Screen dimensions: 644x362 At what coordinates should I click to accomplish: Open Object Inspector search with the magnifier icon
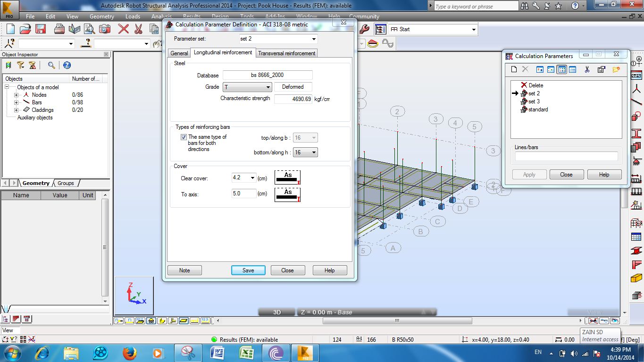51,65
